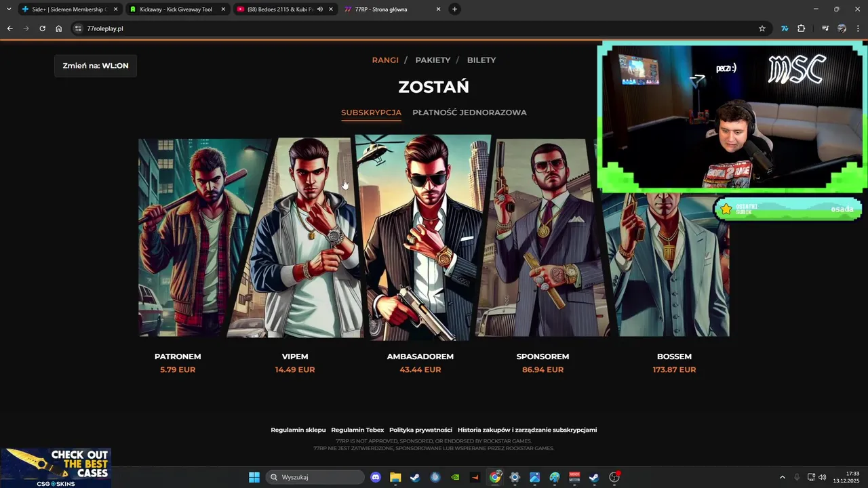
Task: Open a new tab with the plus button
Action: point(454,9)
